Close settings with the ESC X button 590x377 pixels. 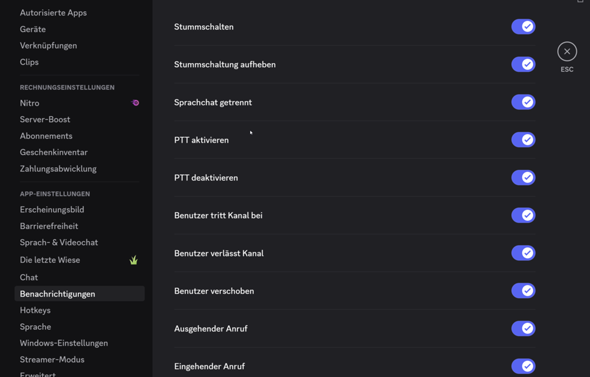(x=567, y=52)
